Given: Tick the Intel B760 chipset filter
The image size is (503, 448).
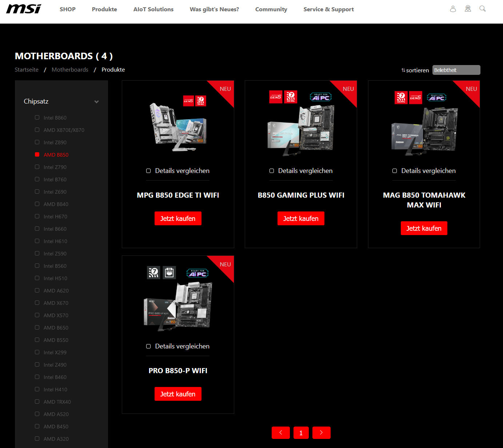Looking at the screenshot, I should 37,179.
